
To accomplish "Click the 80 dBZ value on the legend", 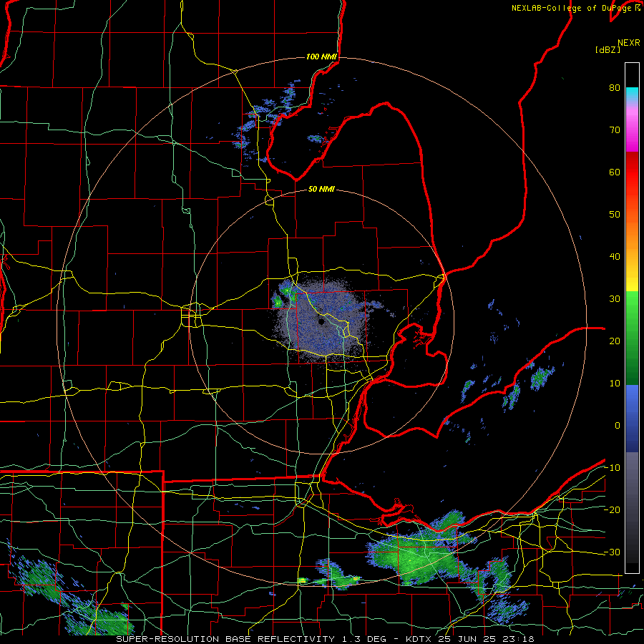I will tap(615, 88).
